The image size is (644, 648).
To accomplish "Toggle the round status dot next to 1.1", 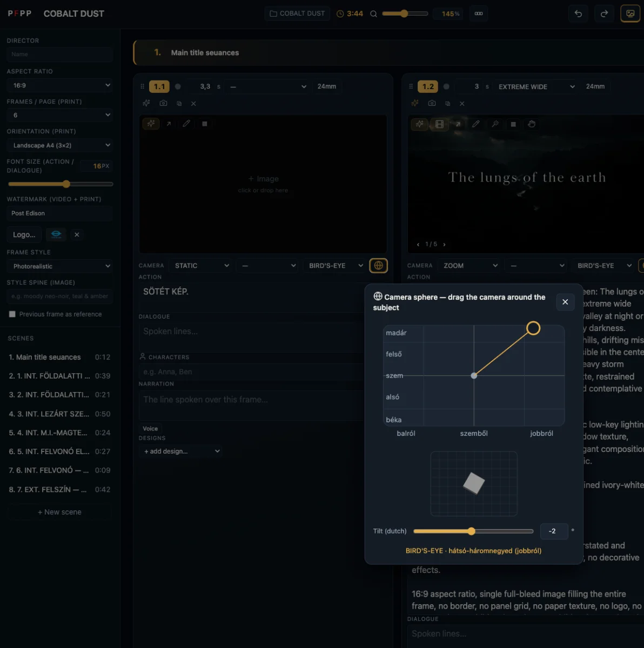I will (x=178, y=86).
